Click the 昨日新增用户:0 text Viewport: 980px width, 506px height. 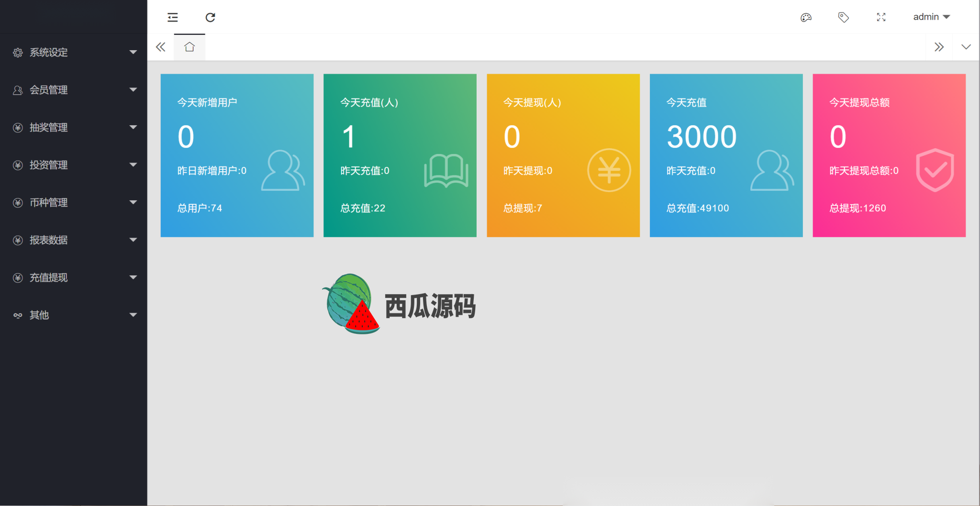[x=212, y=171]
